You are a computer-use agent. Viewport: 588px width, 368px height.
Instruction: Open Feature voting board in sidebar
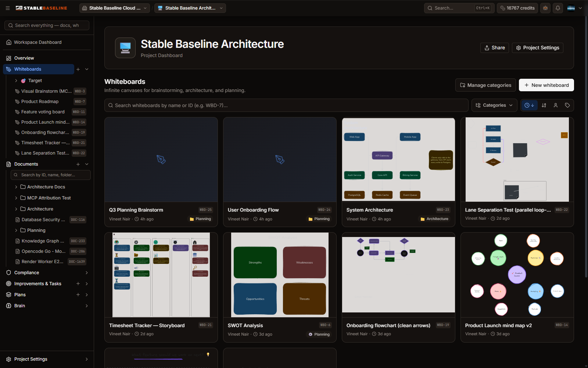51,112
